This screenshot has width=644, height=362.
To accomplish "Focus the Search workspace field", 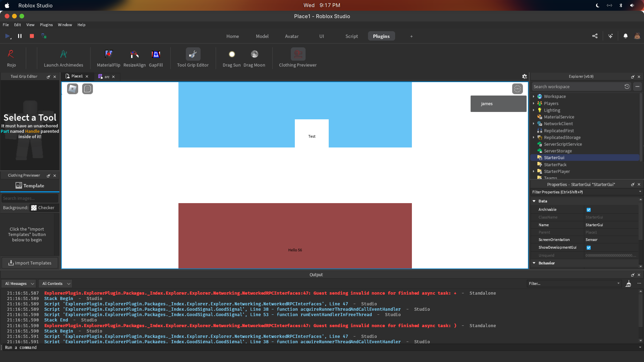I will 582,86.
